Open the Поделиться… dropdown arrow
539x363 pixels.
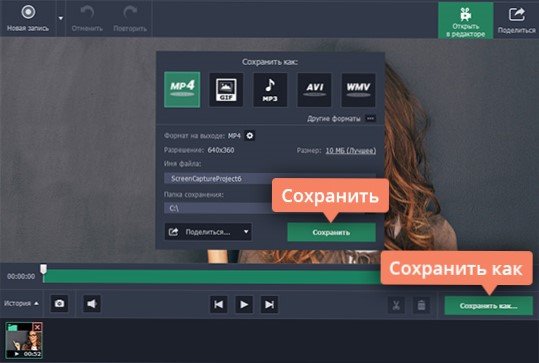(246, 232)
